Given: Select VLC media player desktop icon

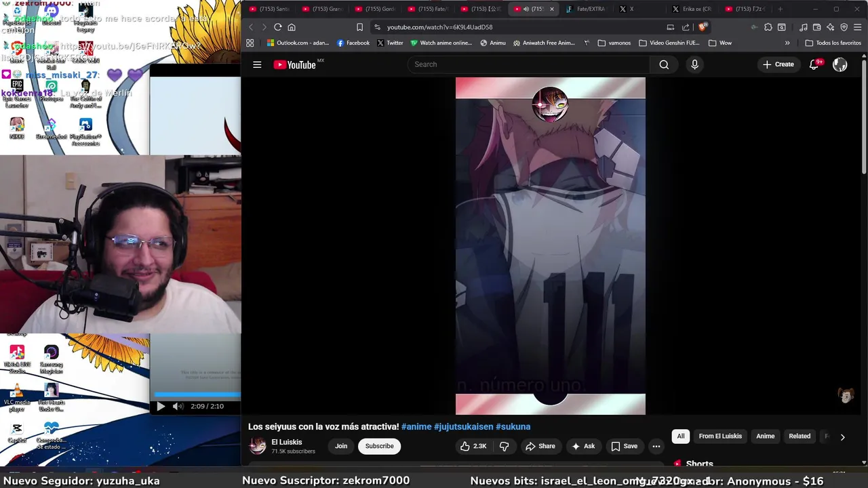Looking at the screenshot, I should click(17, 396).
